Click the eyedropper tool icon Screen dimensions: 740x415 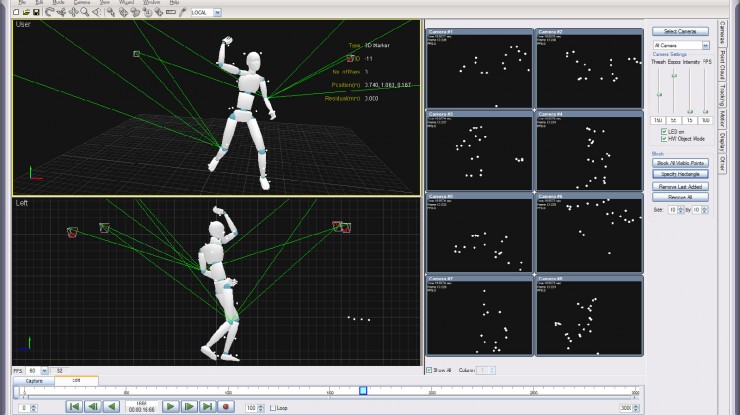183,12
